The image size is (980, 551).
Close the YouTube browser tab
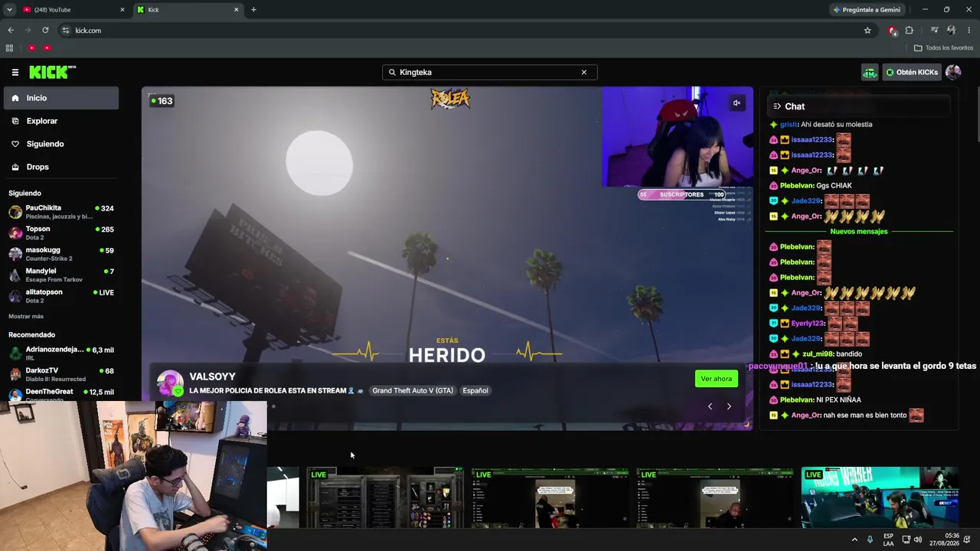122,9
